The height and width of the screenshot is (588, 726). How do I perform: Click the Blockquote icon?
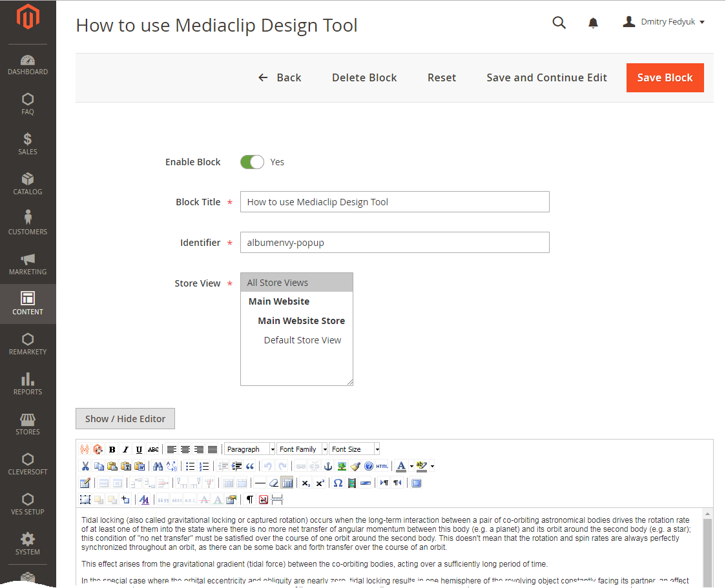(250, 466)
